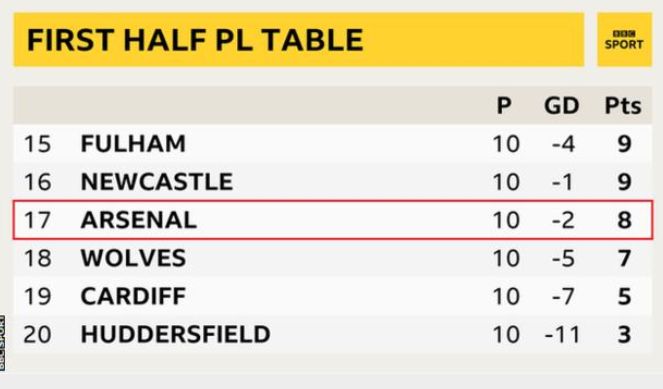This screenshot has width=663, height=389.
Task: Click Huddersfield's goal difference of -11
Action: click(563, 334)
